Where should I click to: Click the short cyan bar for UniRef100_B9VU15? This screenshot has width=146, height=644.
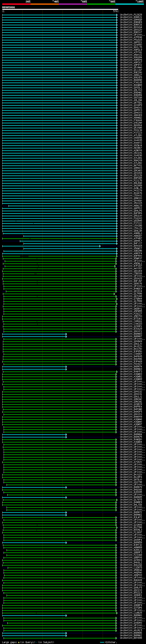51,246
